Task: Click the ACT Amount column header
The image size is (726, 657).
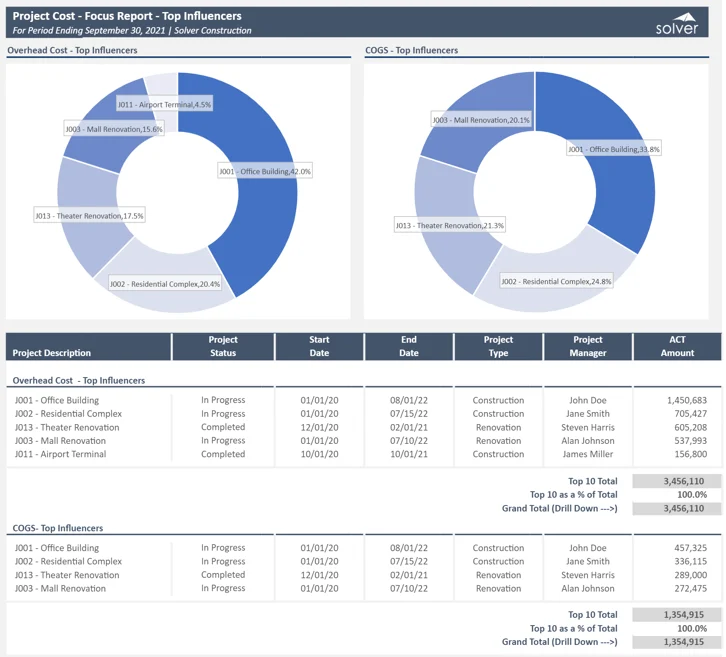Action: (677, 346)
